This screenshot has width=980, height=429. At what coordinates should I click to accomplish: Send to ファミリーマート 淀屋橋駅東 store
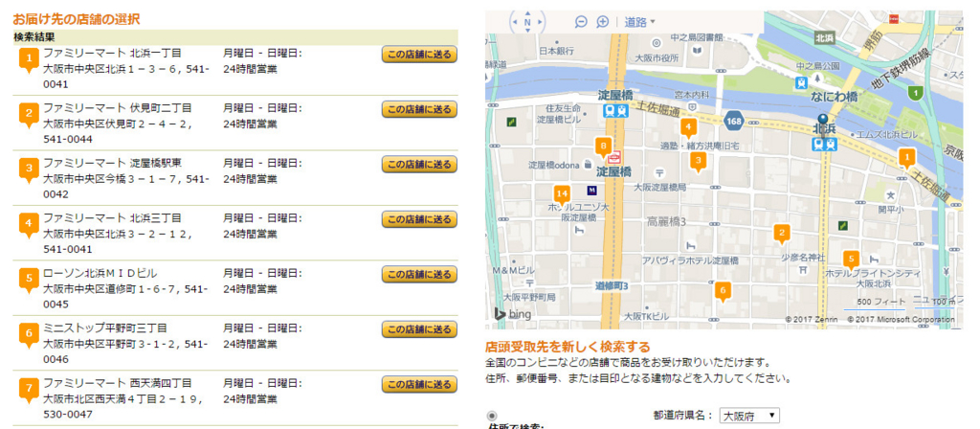419,165
